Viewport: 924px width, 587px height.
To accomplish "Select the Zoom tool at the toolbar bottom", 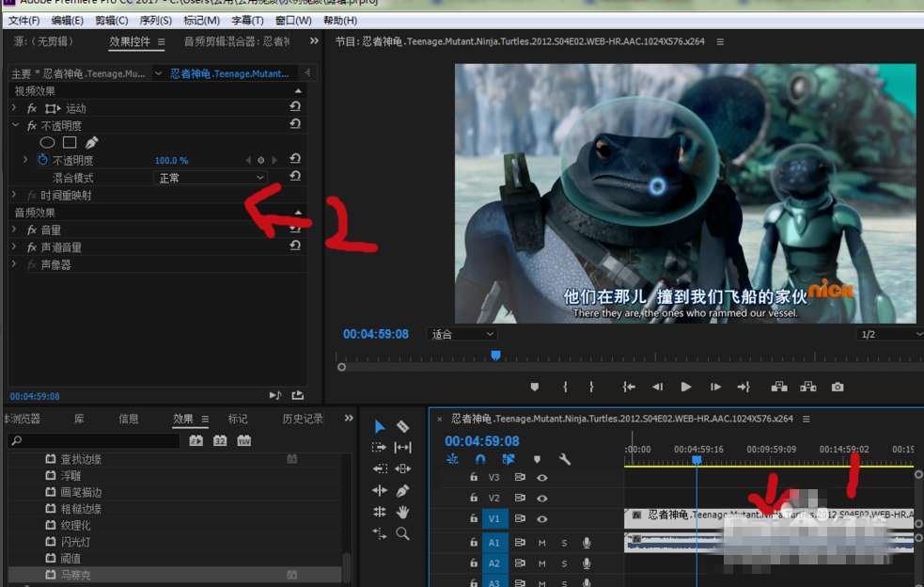I will tap(402, 533).
